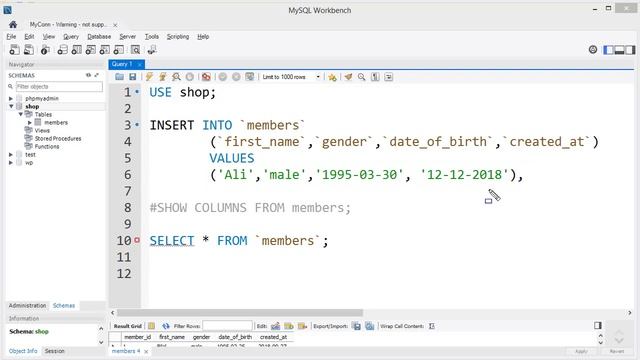Create a new stored procedure icon
The height and width of the screenshot is (360, 640).
click(x=104, y=50)
